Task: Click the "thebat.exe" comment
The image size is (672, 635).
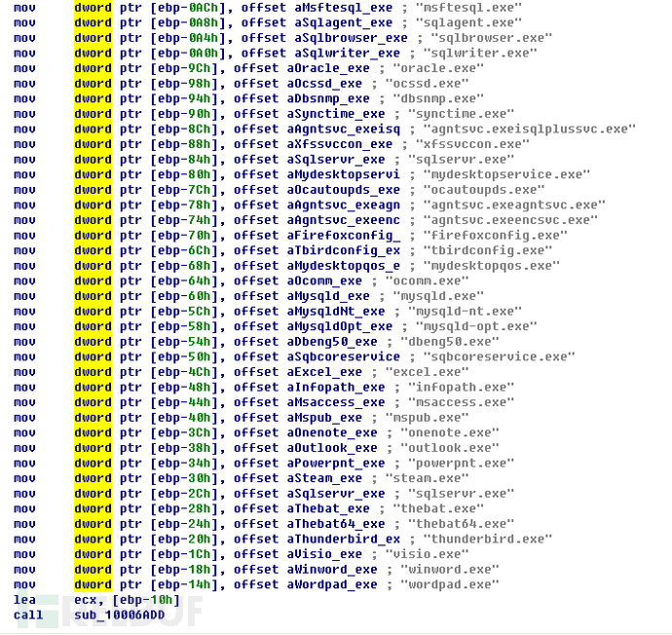Action: pos(438,509)
